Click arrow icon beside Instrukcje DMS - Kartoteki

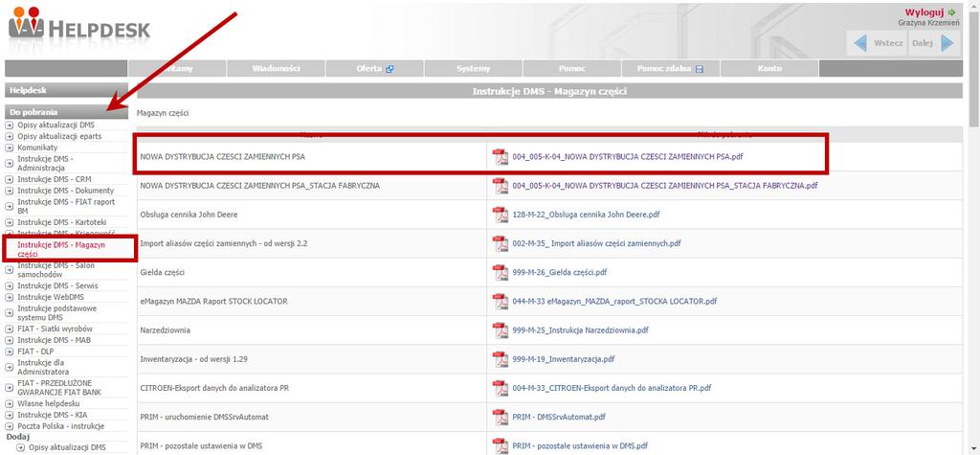click(x=10, y=222)
